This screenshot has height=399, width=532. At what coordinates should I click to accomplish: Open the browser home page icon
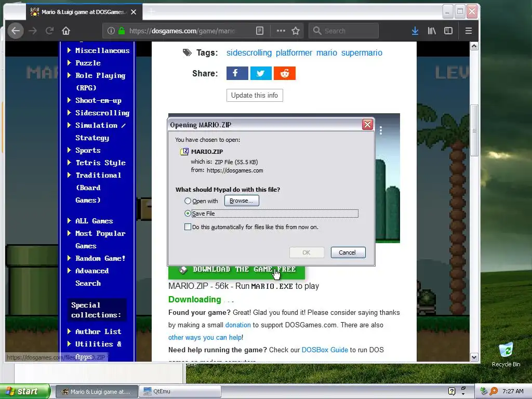[66, 31]
